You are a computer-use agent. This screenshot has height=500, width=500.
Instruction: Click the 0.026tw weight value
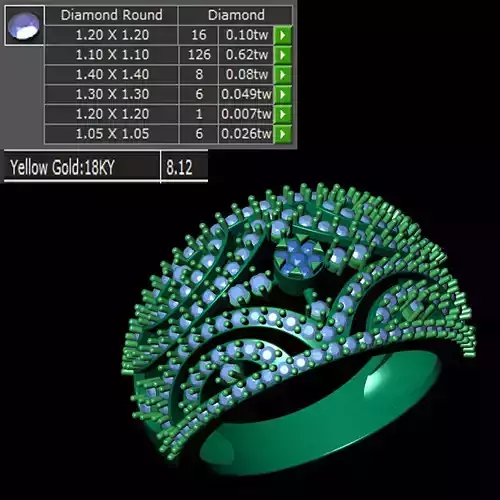coord(246,134)
